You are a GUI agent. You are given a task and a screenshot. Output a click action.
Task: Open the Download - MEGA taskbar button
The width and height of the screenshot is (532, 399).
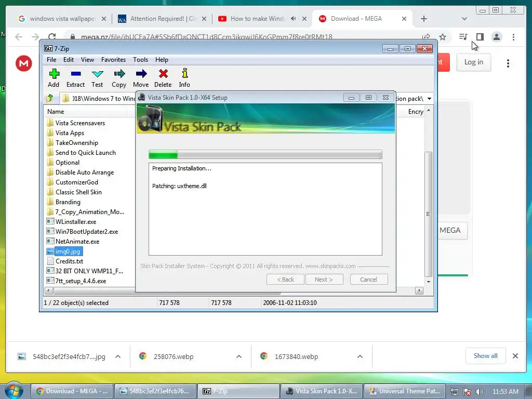[x=72, y=391]
